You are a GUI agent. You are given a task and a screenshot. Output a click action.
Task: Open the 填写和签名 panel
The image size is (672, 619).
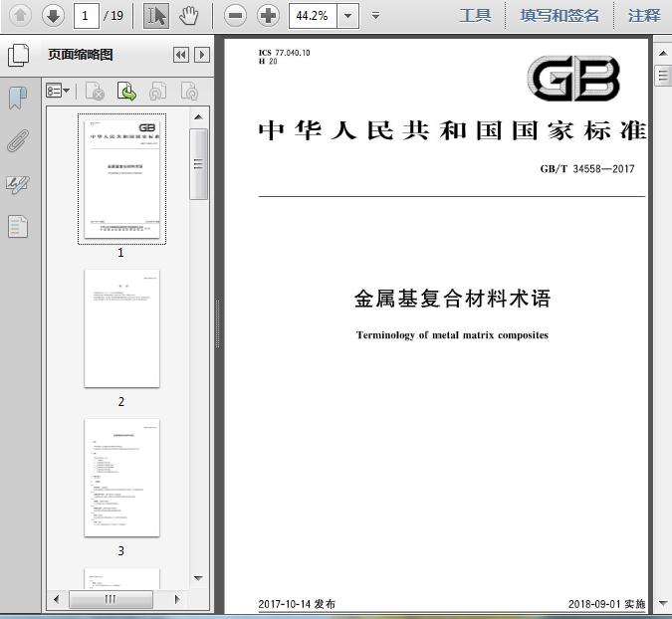pyautogui.click(x=560, y=16)
